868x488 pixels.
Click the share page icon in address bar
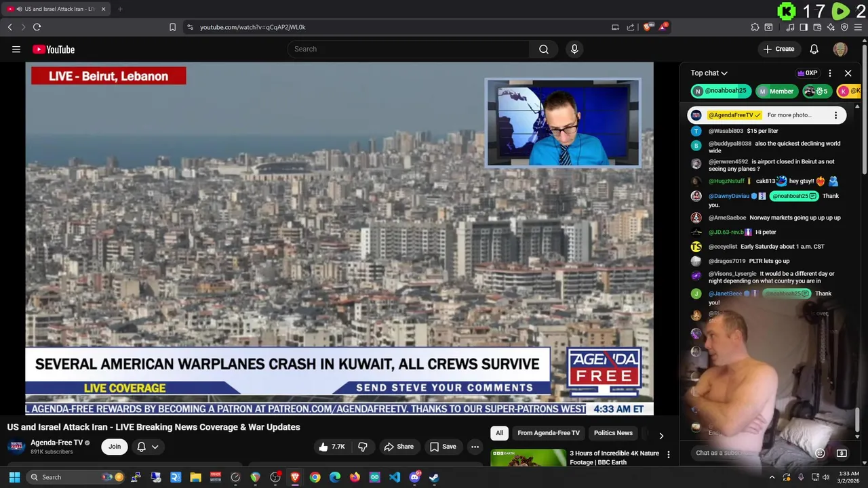pyautogui.click(x=631, y=27)
